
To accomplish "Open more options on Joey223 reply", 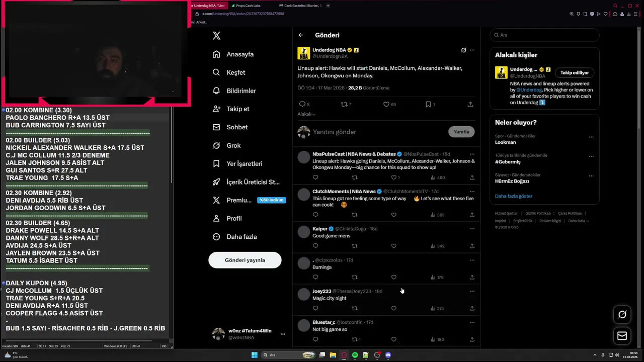I will point(472,291).
